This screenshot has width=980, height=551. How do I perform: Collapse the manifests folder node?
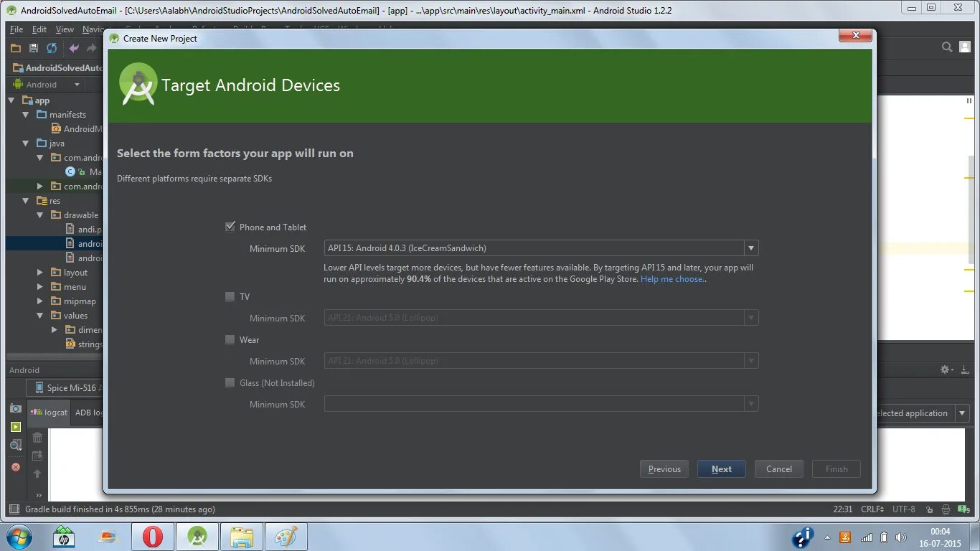pos(26,115)
